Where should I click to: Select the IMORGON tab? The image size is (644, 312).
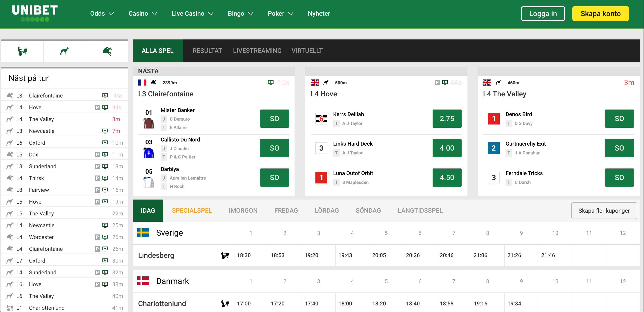(x=243, y=211)
